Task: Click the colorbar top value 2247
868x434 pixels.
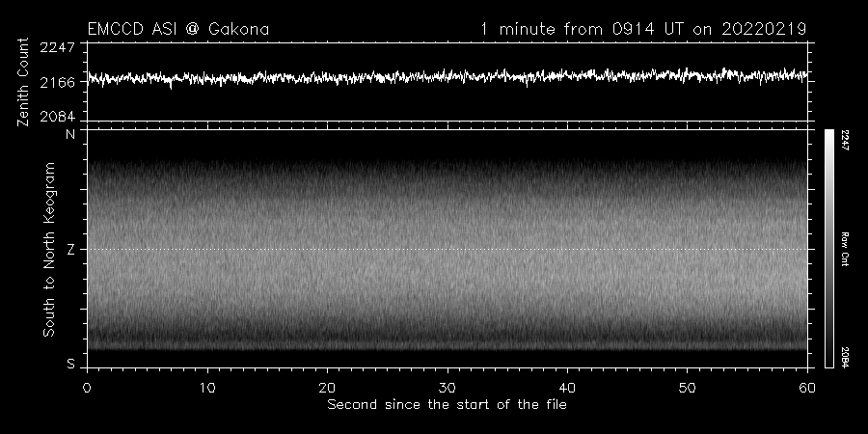Action: [x=845, y=140]
